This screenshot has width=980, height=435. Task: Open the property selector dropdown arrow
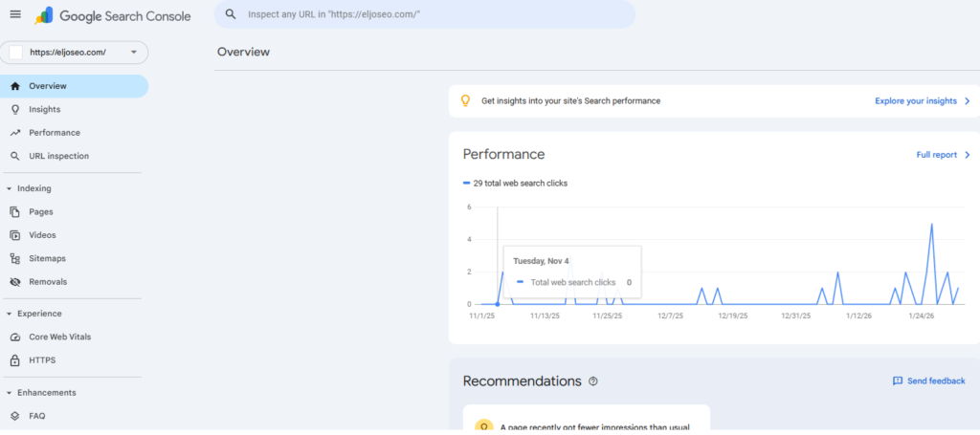(133, 53)
